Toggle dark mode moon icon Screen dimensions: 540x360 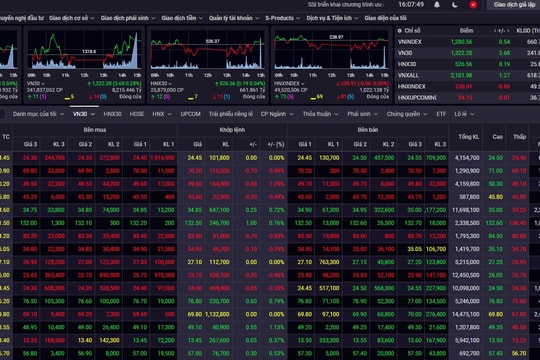point(455,5)
